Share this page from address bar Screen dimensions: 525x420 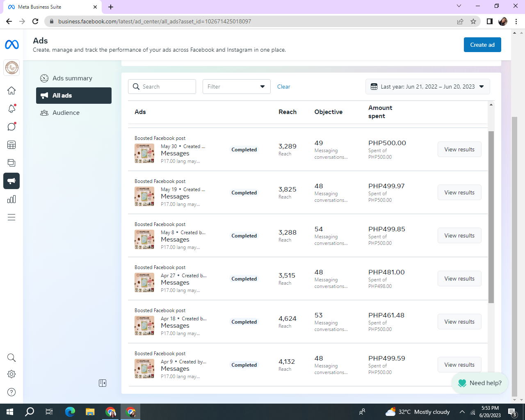point(460,21)
